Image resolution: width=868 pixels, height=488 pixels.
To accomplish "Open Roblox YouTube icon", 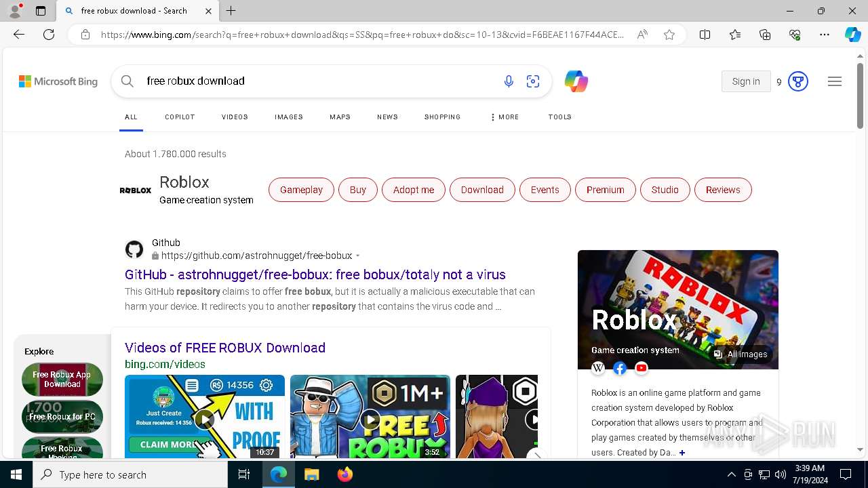I will pos(642,368).
